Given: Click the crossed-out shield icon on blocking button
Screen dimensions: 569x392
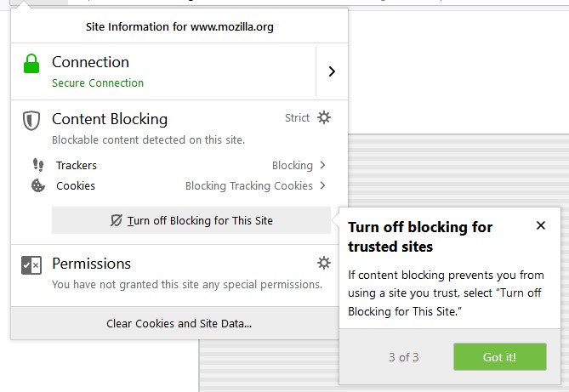Looking at the screenshot, I should [117, 220].
